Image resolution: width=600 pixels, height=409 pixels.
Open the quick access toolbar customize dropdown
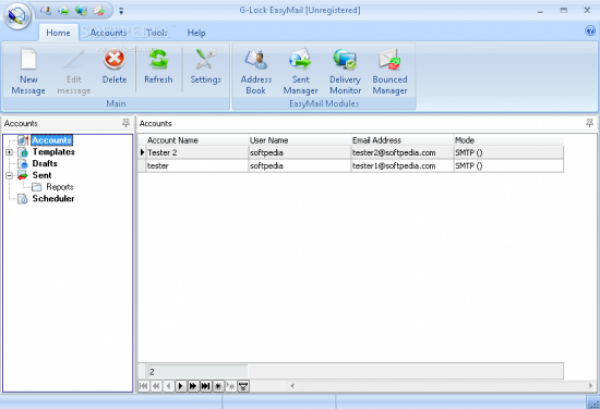(121, 11)
